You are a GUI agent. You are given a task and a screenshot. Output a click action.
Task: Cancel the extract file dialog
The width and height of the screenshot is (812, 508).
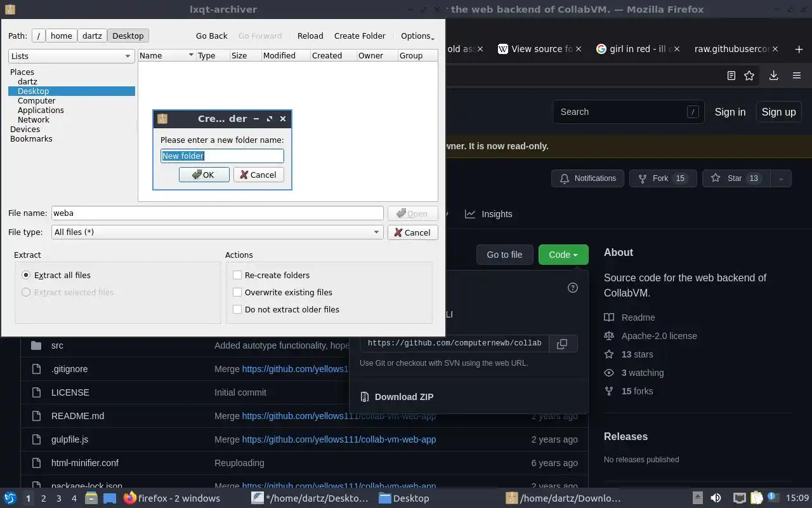coord(412,232)
